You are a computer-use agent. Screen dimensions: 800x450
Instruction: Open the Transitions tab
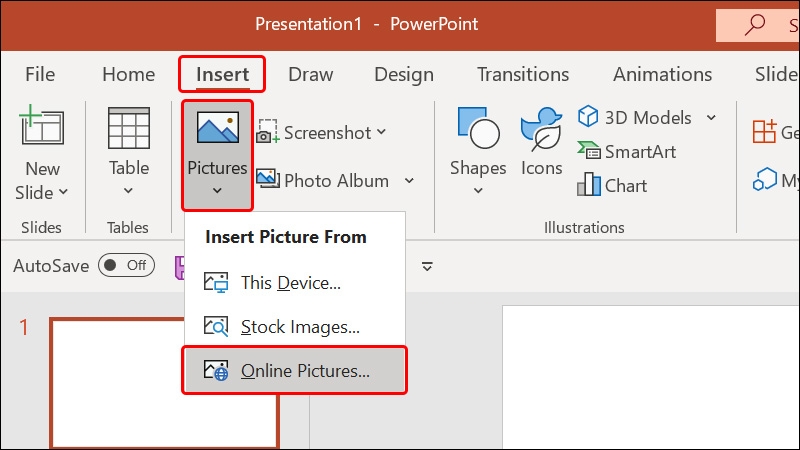click(523, 74)
